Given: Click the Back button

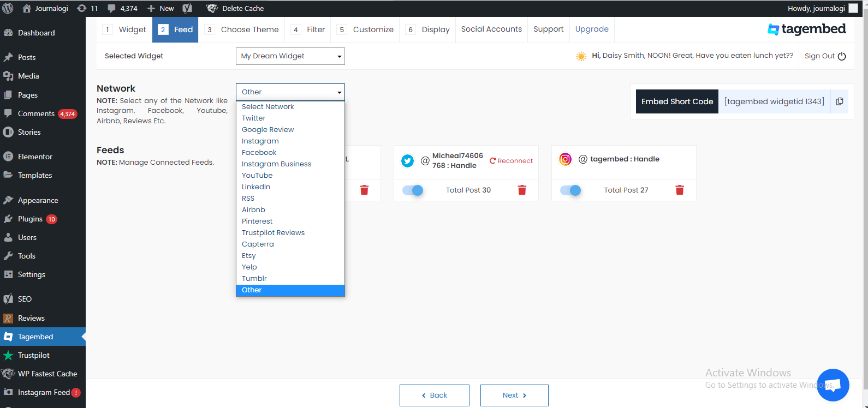Looking at the screenshot, I should click(435, 395).
